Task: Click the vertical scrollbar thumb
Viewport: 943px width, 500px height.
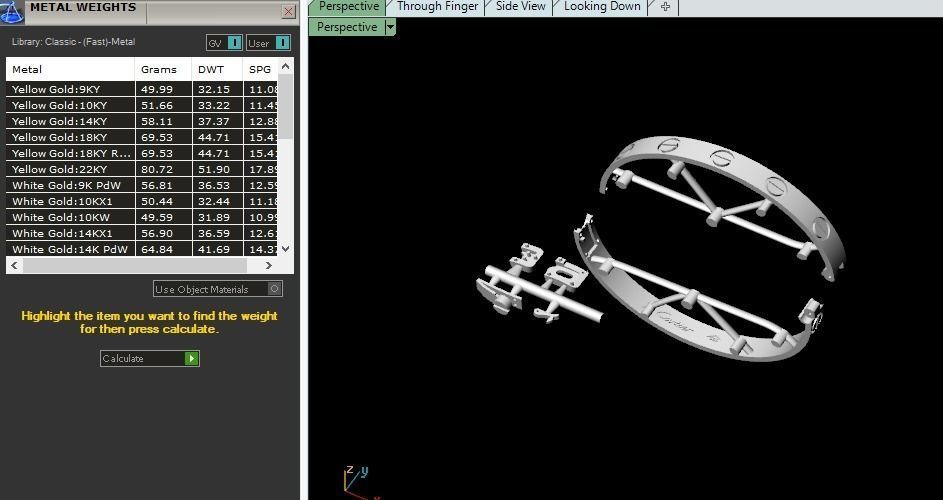Action: (286, 106)
